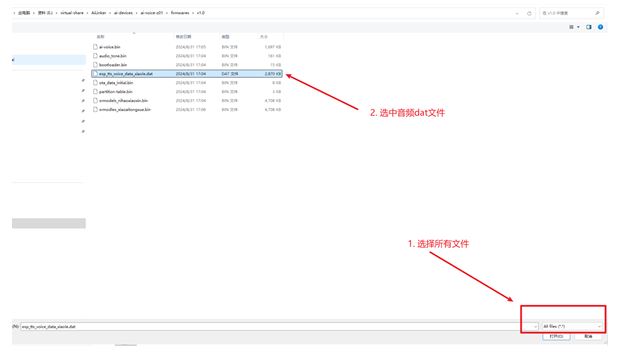Image resolution: width=621 pixels, height=362 pixels.
Task: Go to the virtual-share breadcrumb folder
Action: (x=72, y=13)
